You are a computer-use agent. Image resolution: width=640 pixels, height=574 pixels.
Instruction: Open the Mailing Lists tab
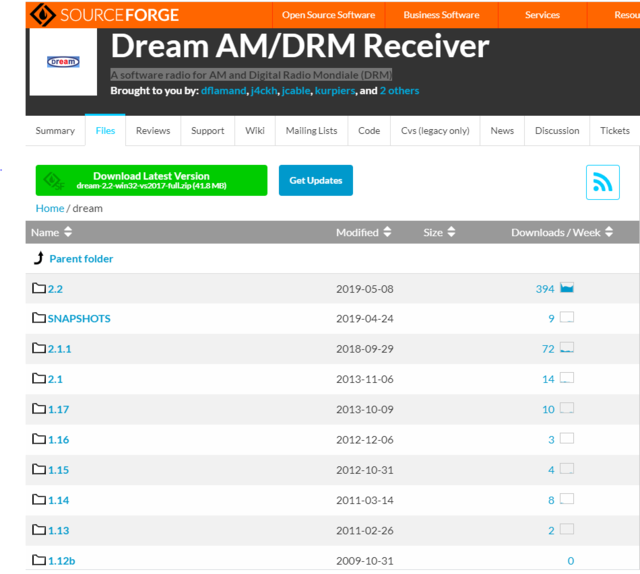311,131
